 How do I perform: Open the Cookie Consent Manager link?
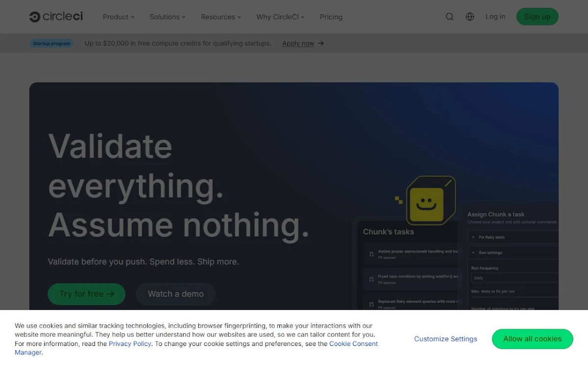pyautogui.click(x=353, y=343)
